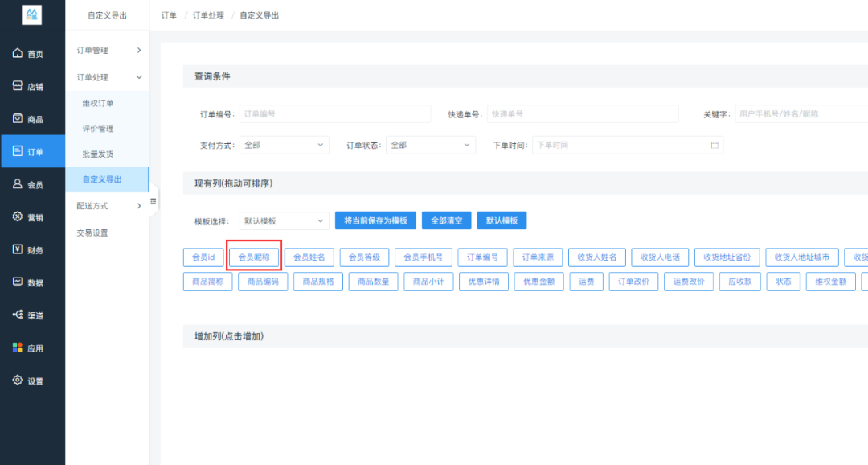Go to 批量发货 menu item
Image resolution: width=868 pixels, height=465 pixels.
tap(108, 154)
